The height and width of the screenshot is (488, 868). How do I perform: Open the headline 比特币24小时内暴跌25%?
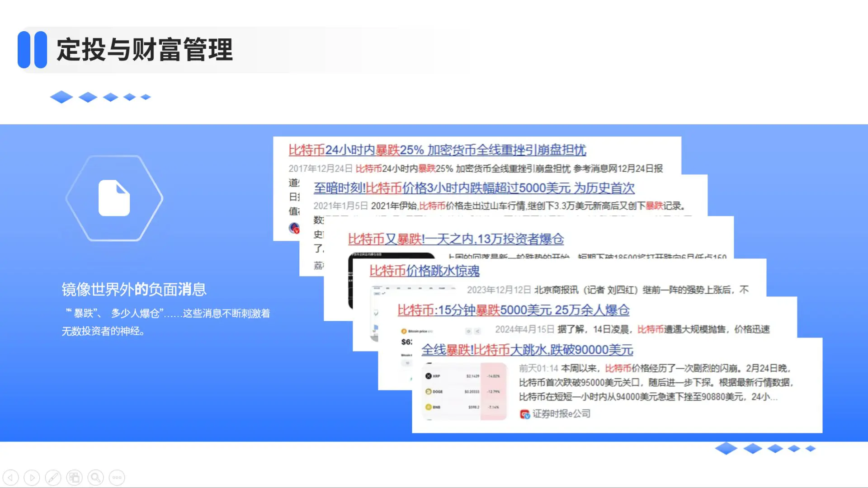click(439, 151)
